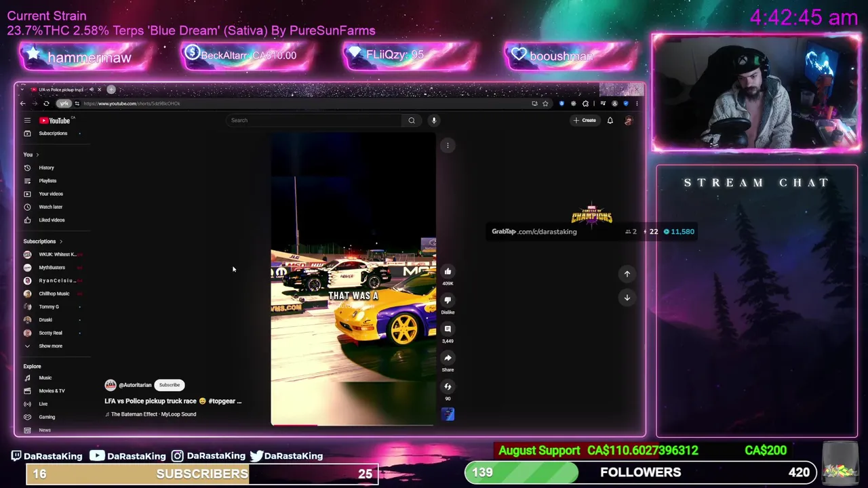868x488 pixels.
Task: Open the browser profile icon in toolbar
Action: pos(614,104)
